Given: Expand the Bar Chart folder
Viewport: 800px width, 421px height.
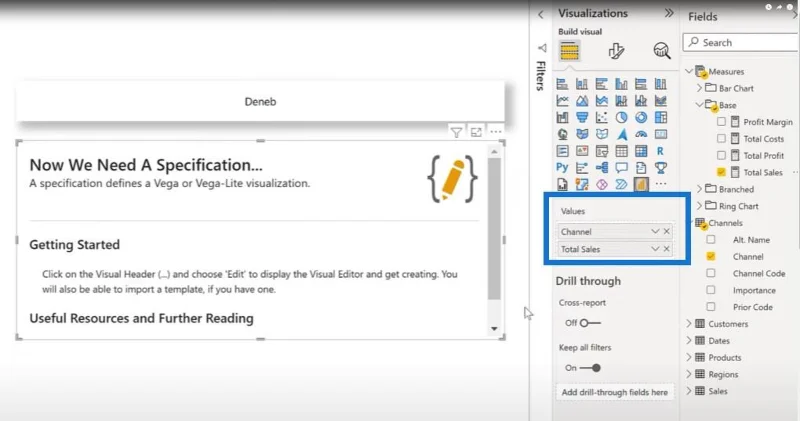Looking at the screenshot, I should (699, 88).
